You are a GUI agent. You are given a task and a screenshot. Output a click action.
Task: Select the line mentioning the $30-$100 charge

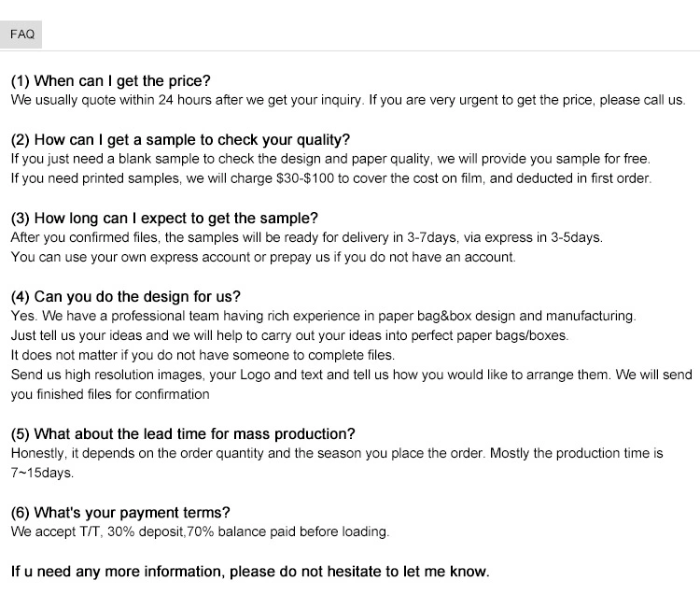pos(330,178)
